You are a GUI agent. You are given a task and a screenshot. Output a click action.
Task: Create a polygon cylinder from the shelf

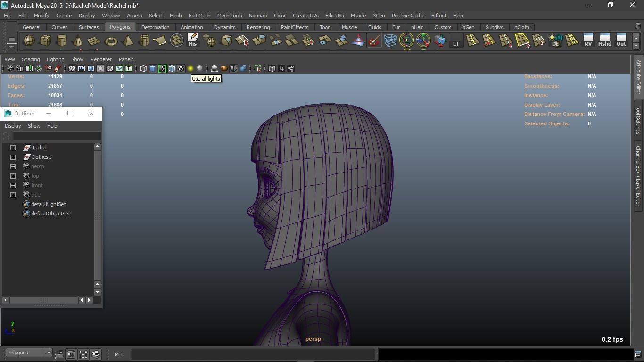(x=62, y=41)
